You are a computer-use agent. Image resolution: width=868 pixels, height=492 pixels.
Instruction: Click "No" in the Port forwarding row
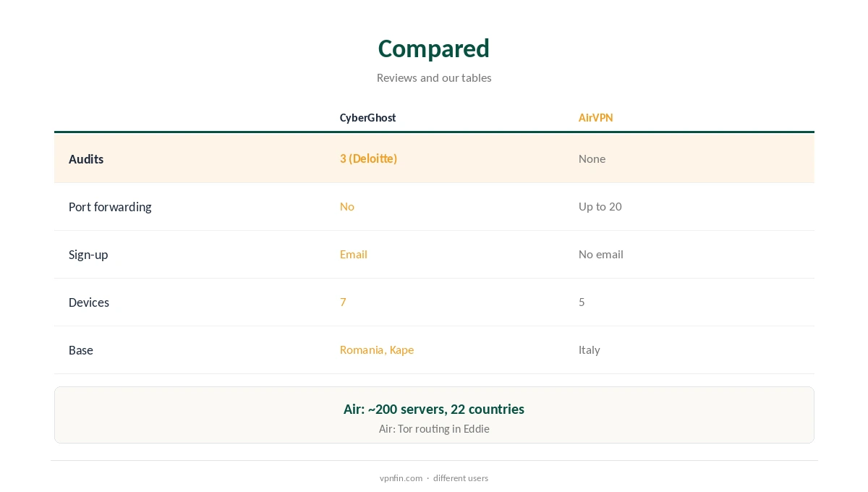tap(346, 206)
